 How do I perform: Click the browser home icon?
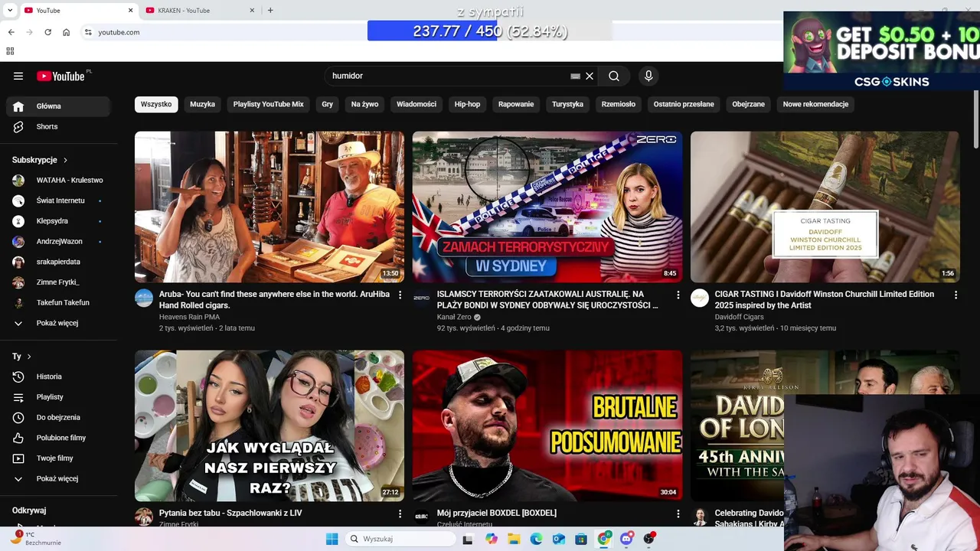pos(67,32)
